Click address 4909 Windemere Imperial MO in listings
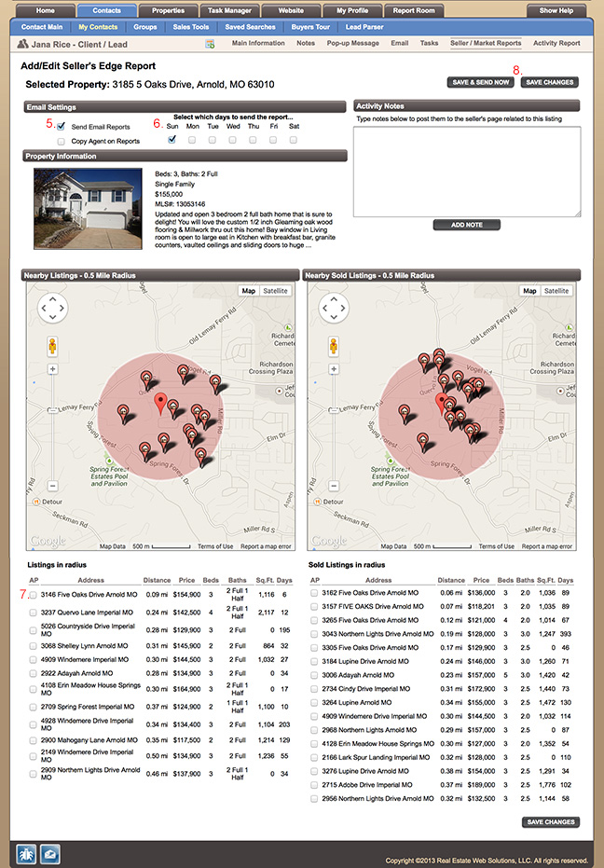Screen dimensions: 604x868 click(85, 660)
